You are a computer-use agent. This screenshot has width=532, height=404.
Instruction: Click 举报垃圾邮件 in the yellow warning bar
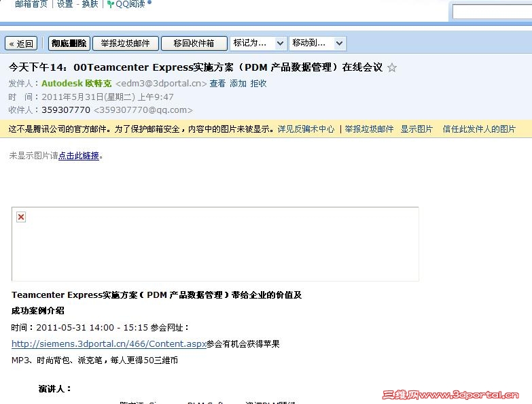(369, 129)
